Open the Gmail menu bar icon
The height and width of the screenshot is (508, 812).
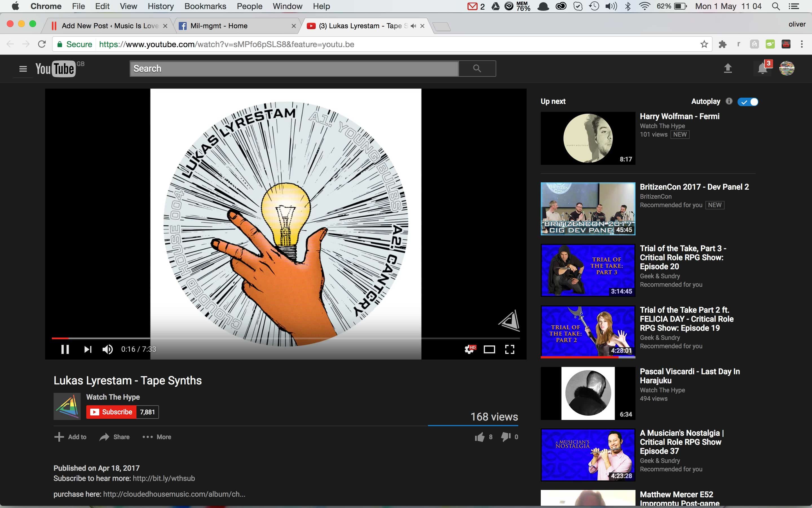coord(472,6)
